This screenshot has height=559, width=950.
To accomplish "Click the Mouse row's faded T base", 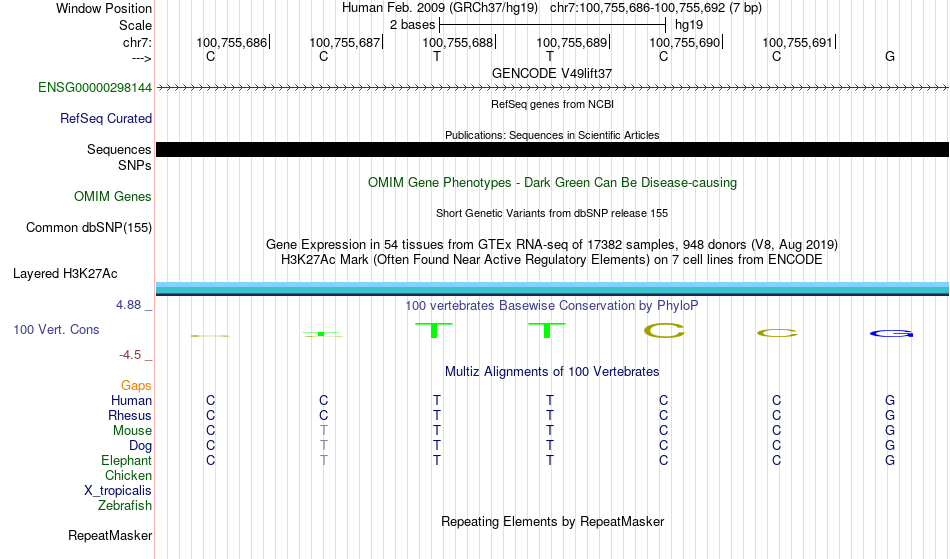I will click(324, 431).
